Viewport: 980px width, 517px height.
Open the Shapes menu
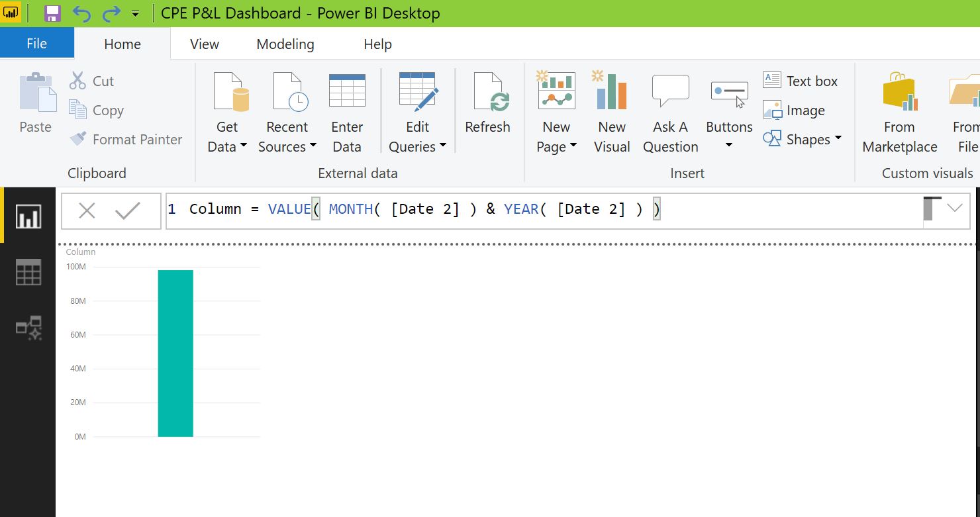point(802,139)
